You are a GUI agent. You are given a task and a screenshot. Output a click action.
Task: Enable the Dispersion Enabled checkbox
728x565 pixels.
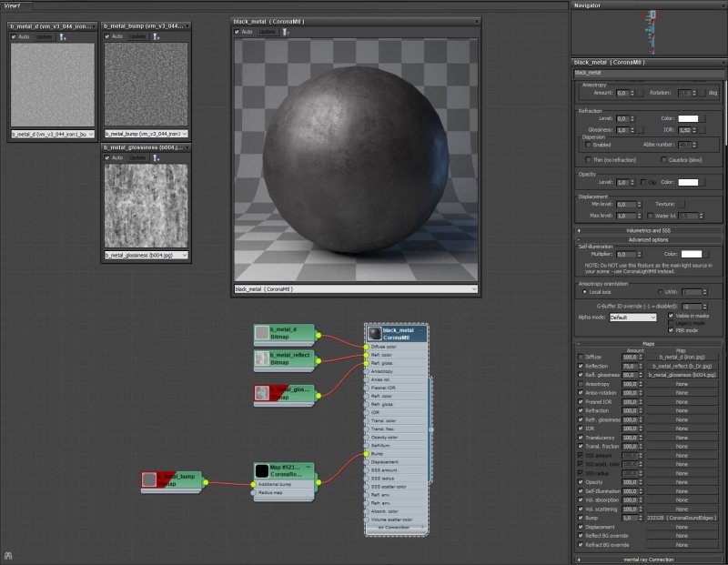pos(589,145)
